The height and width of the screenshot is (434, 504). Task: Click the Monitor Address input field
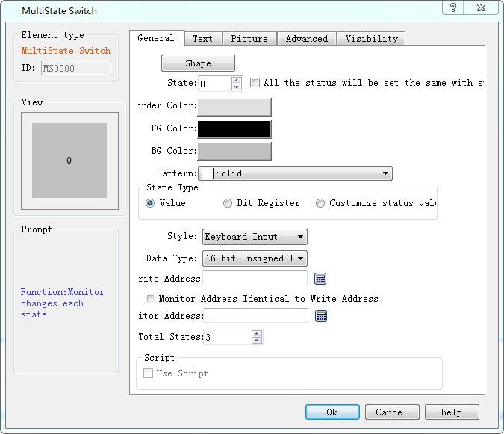pos(256,315)
